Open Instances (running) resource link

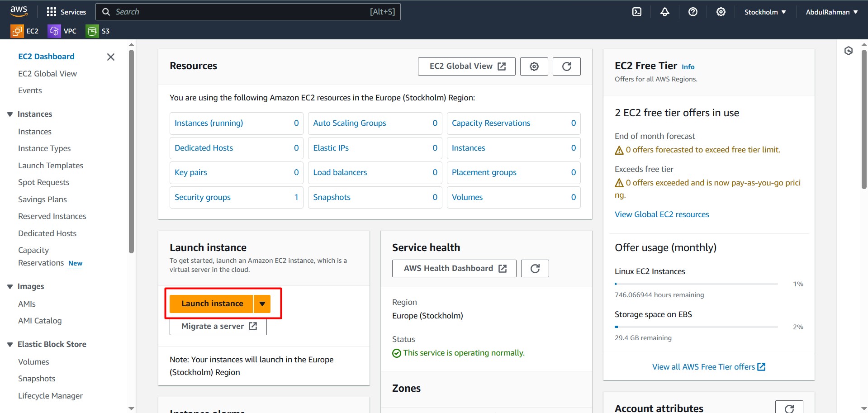[209, 123]
